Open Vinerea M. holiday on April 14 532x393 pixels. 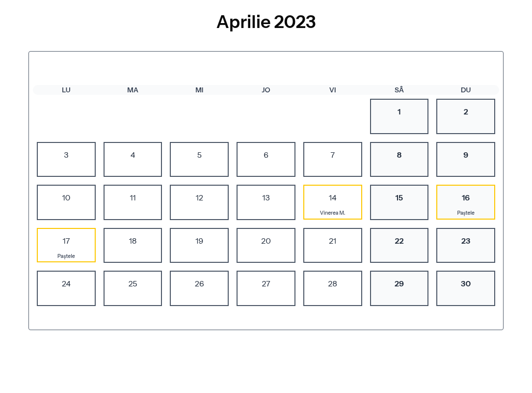click(x=332, y=202)
